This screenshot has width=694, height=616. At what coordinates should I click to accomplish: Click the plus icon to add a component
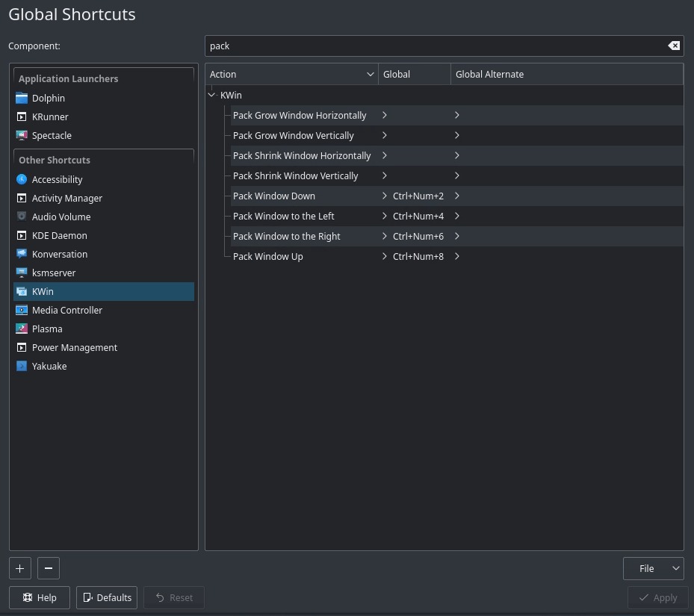click(19, 568)
